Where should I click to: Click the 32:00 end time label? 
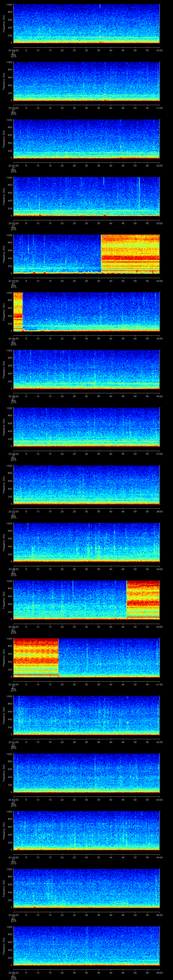coord(160,166)
